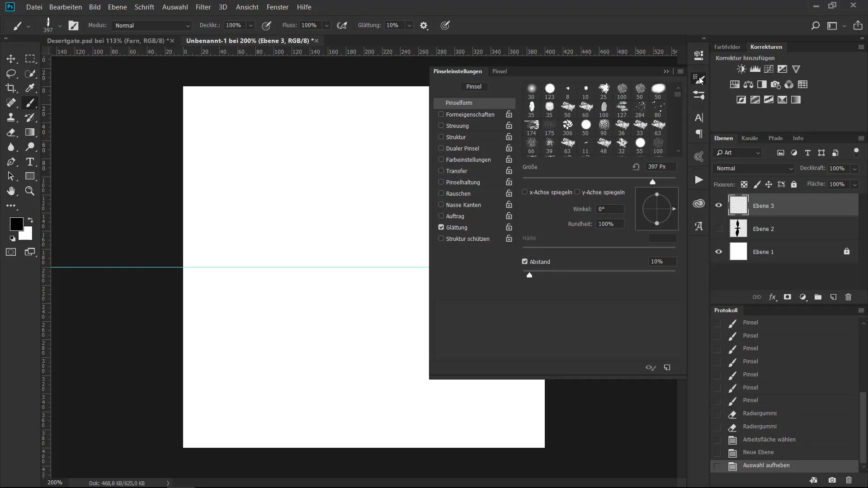Select the Eraser tool in toolbar

[11, 132]
